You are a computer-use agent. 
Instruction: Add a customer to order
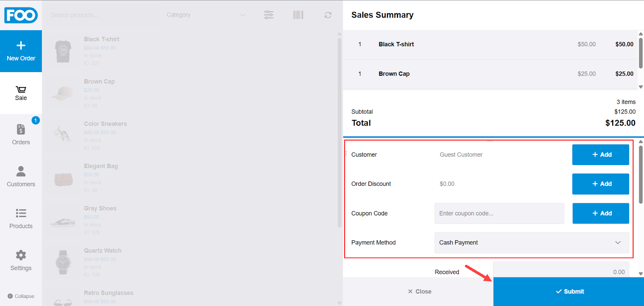pyautogui.click(x=601, y=155)
